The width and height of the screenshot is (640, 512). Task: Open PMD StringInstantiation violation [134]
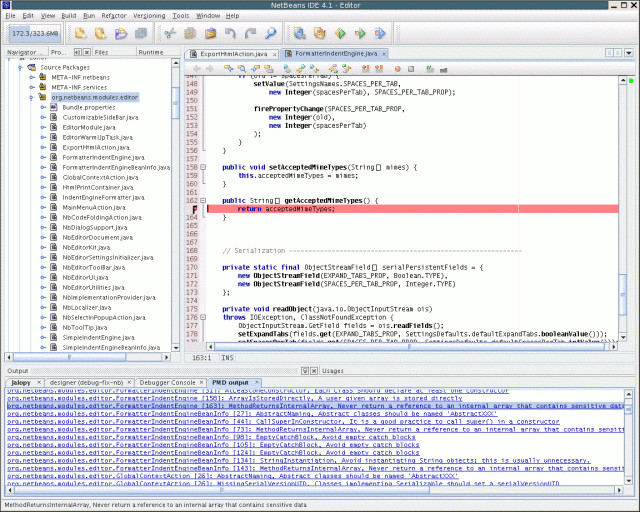(x=298, y=461)
